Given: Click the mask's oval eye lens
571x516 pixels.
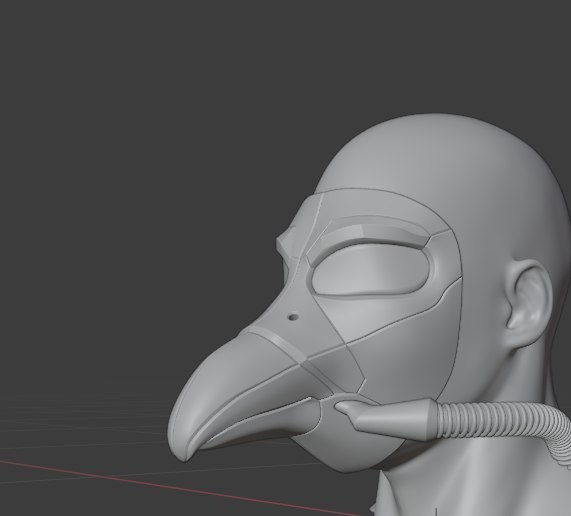Looking at the screenshot, I should pos(370,269).
